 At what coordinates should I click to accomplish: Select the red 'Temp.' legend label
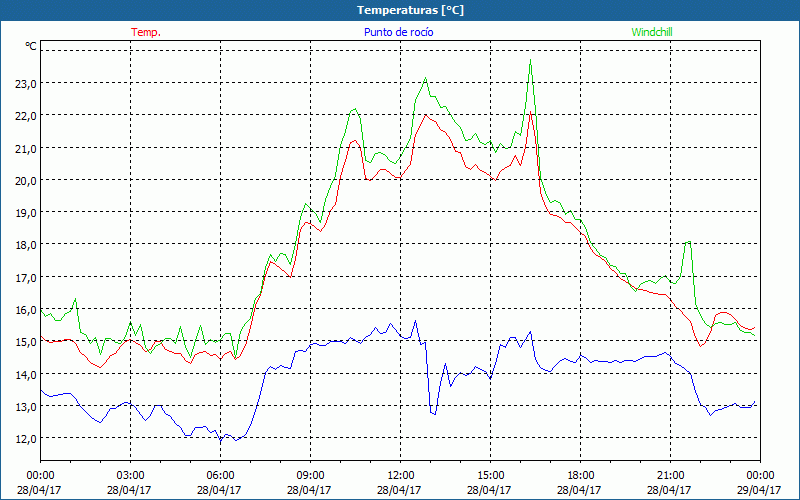click(x=146, y=32)
